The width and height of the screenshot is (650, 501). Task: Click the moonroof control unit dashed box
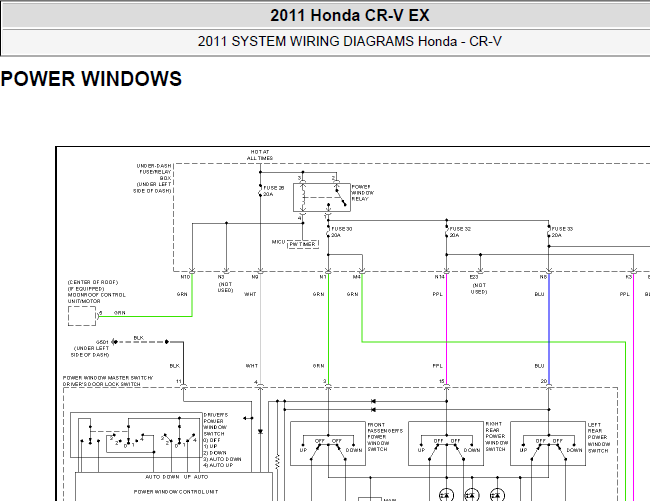(x=82, y=316)
